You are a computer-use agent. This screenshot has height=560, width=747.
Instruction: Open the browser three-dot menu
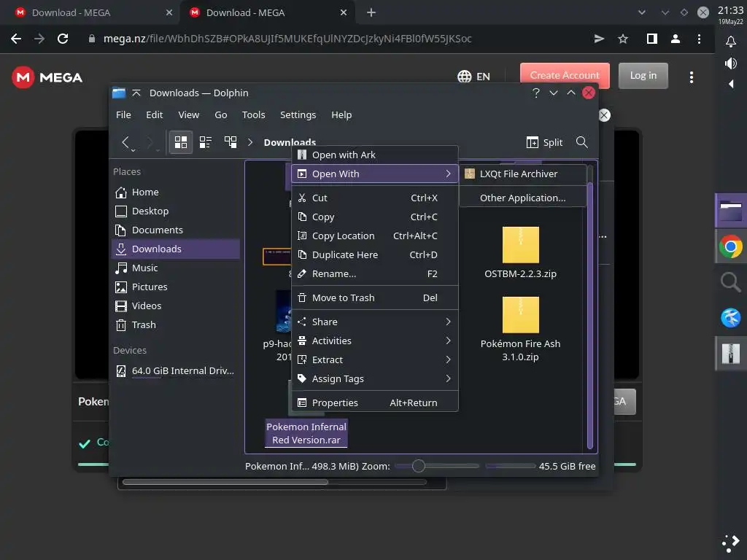tap(699, 39)
